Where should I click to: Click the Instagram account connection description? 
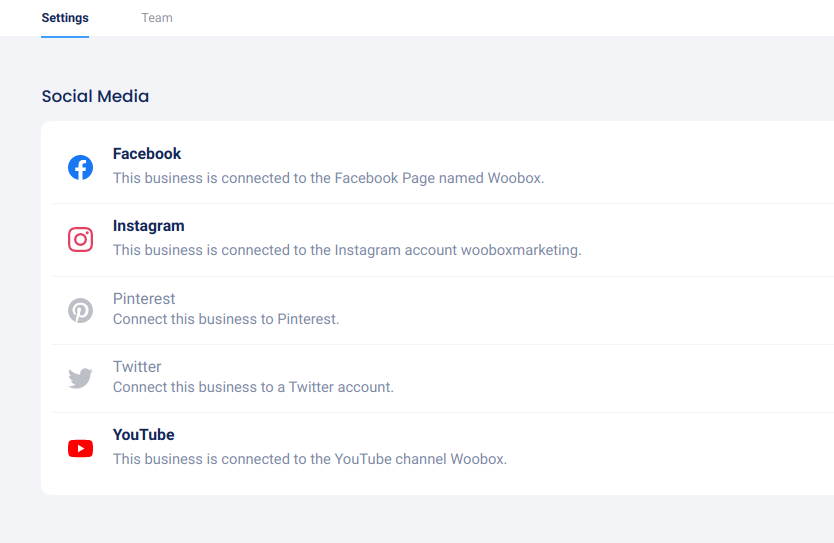[x=346, y=250]
